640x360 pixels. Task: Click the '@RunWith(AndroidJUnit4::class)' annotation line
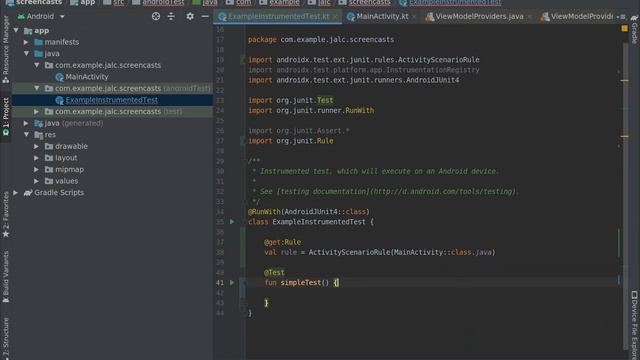click(309, 212)
